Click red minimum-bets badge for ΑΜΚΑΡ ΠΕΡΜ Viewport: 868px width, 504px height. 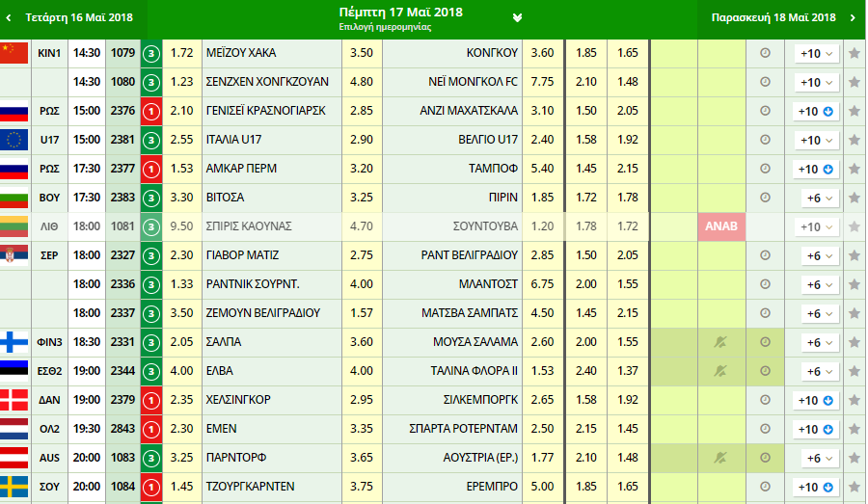pos(151,169)
